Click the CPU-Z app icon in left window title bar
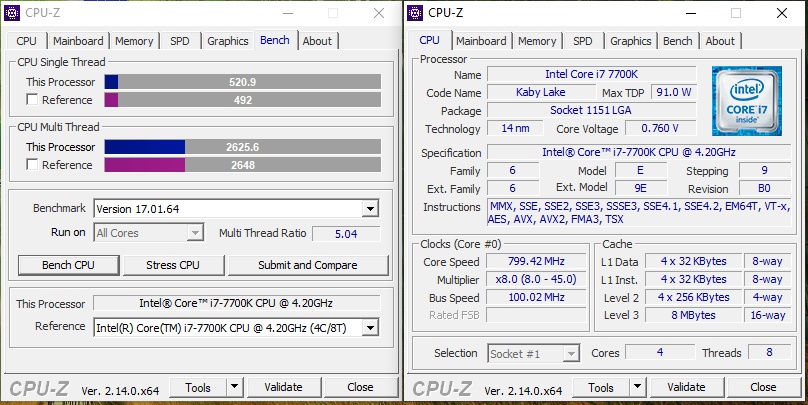 (x=11, y=13)
